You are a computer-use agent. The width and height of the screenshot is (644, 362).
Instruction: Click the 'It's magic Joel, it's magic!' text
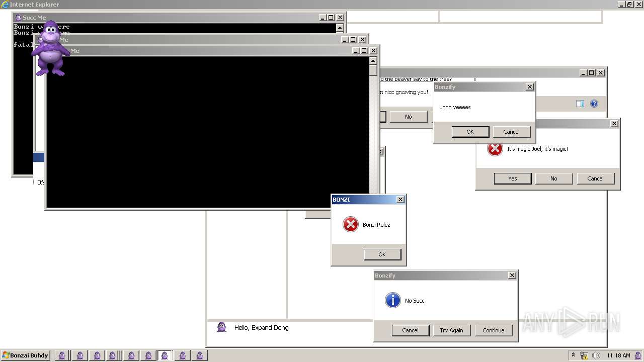click(537, 149)
